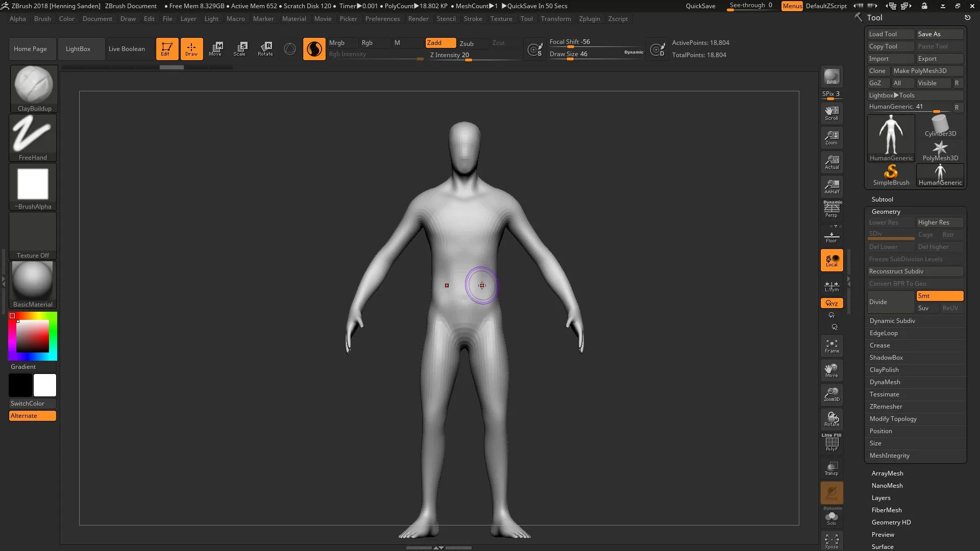Click the Persp perspective icon
The image size is (980, 551).
[831, 209]
